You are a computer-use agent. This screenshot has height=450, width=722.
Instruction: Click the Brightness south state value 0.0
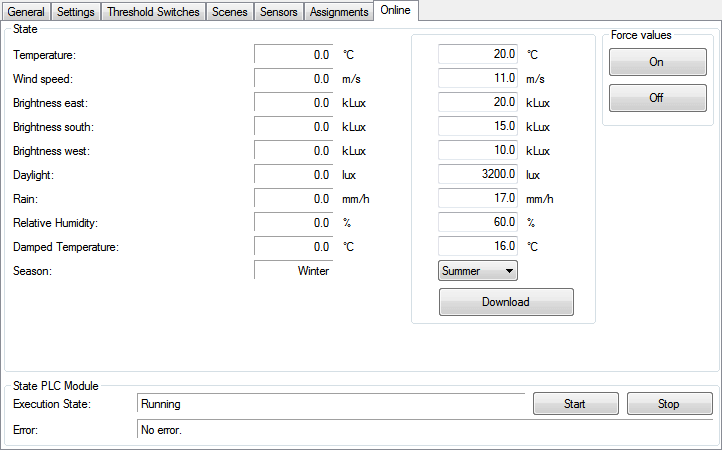point(293,126)
